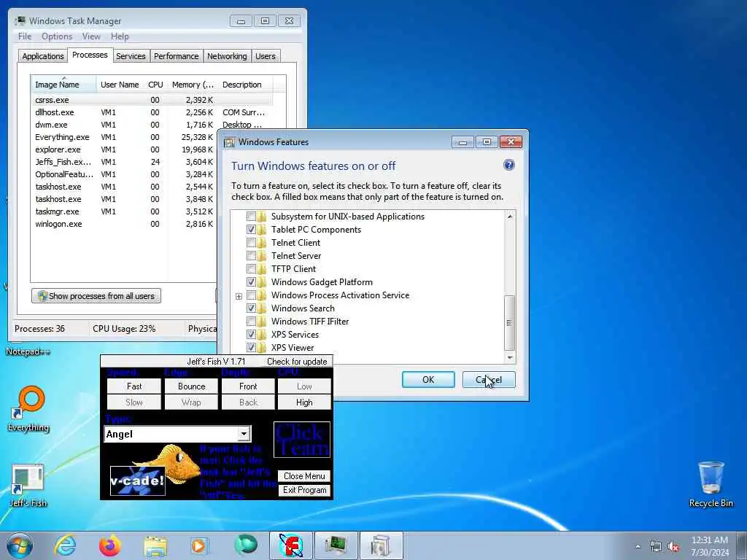Launch Internet Explorer from taskbar
Image resolution: width=747 pixels, height=560 pixels.
click(x=65, y=545)
